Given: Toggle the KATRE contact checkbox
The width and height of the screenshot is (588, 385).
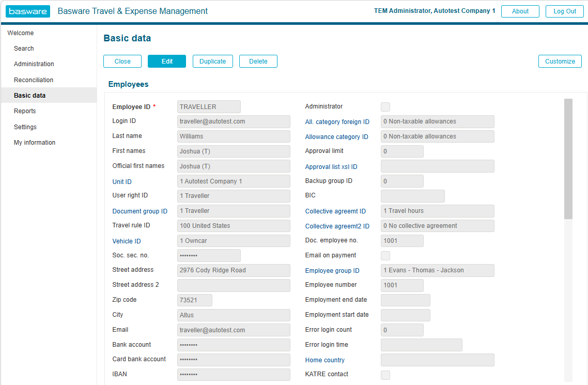Looking at the screenshot, I should pyautogui.click(x=385, y=375).
